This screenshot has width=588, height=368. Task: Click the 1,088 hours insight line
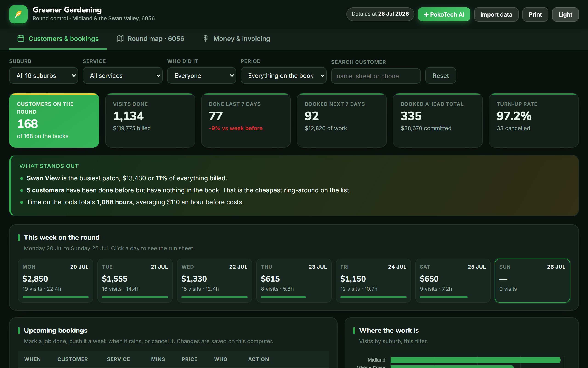point(135,202)
